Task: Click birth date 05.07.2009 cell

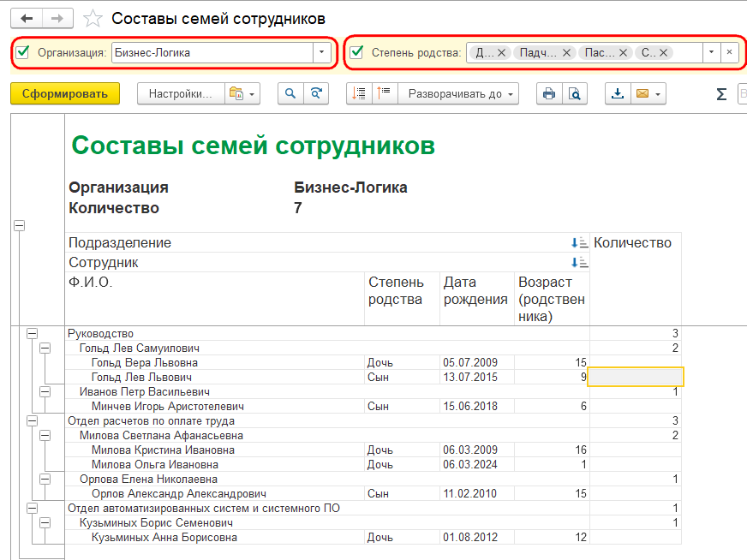Action: [x=477, y=362]
